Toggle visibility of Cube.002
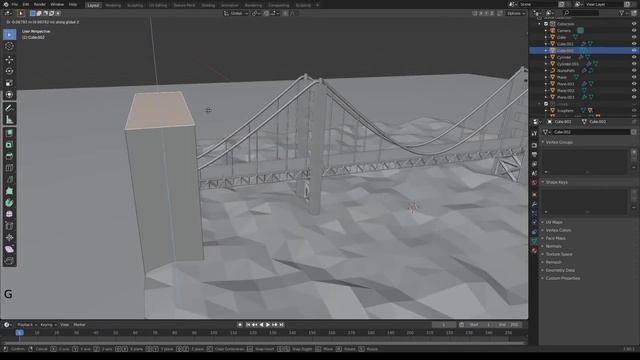Screen dimensions: 640x360 [634, 50]
